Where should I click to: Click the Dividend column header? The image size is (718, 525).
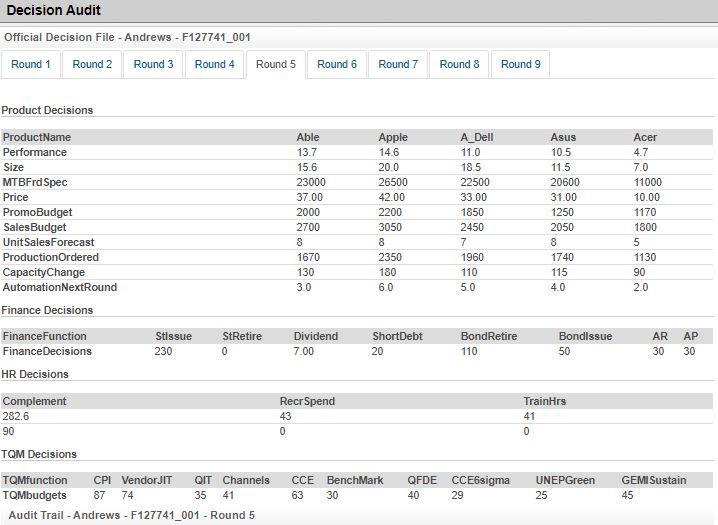click(x=315, y=337)
